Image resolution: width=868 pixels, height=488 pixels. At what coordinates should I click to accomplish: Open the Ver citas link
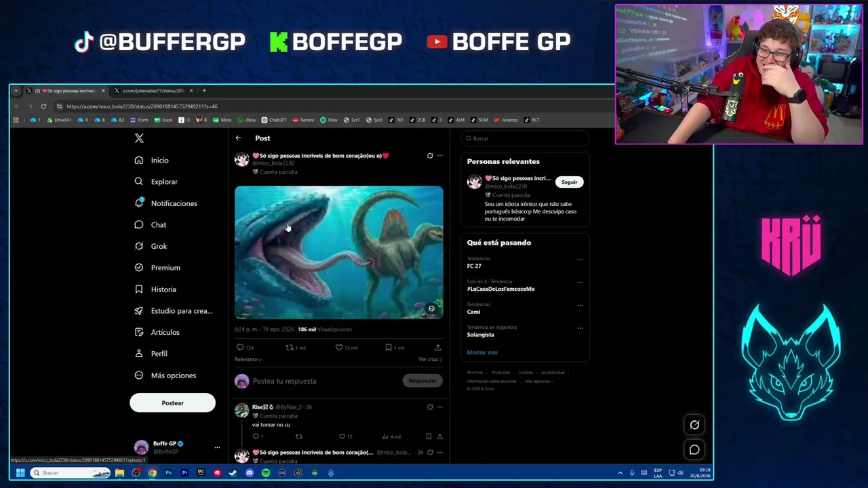click(x=430, y=359)
